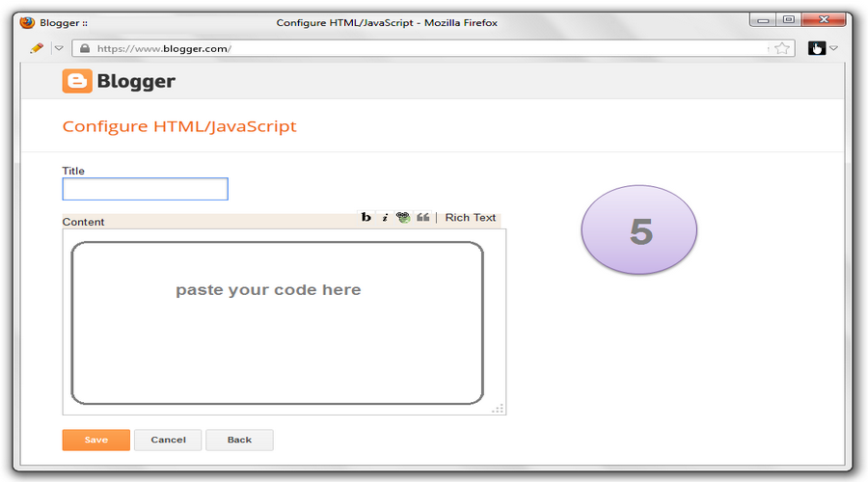Click the bold formatting icon

[366, 218]
